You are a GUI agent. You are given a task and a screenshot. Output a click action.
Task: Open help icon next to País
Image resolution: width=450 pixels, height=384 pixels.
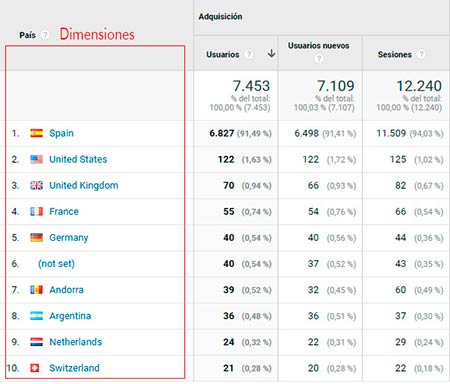click(45, 35)
